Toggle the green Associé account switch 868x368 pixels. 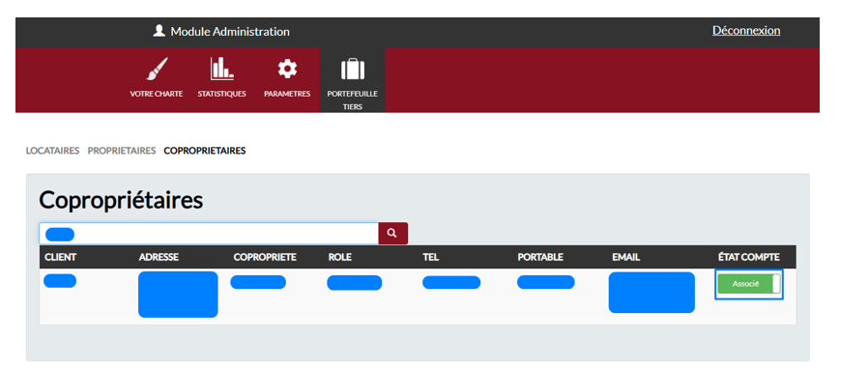pyautogui.click(x=749, y=284)
